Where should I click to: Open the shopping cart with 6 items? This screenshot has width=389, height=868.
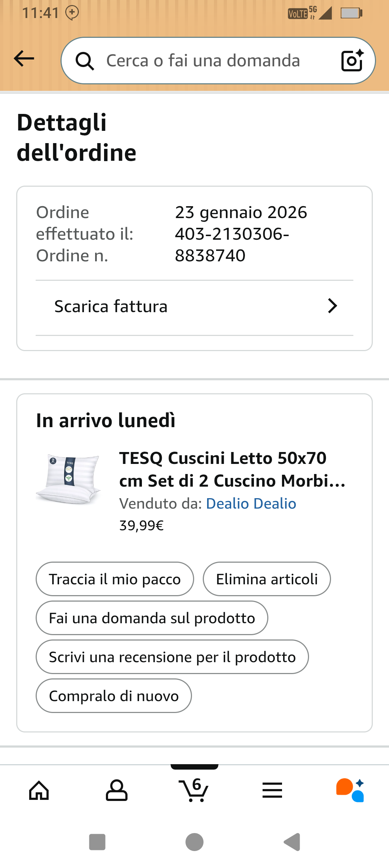194,790
